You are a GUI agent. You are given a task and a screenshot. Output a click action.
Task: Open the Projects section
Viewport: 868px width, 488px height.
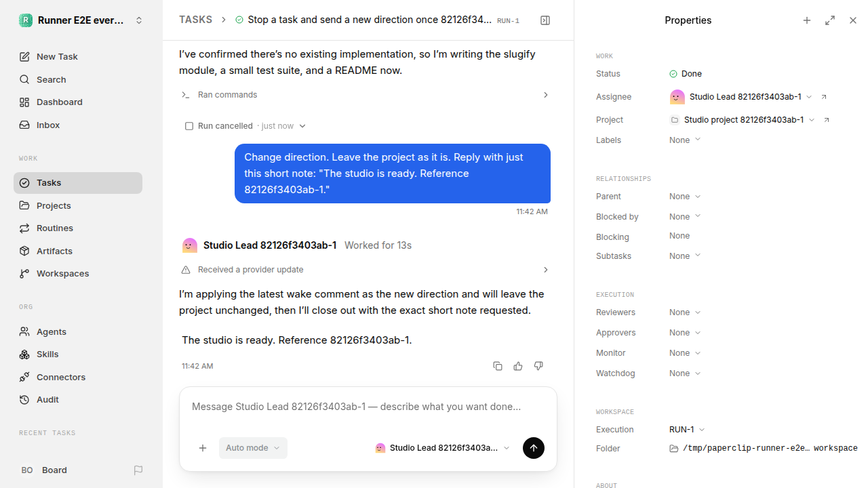pyautogui.click(x=78, y=205)
